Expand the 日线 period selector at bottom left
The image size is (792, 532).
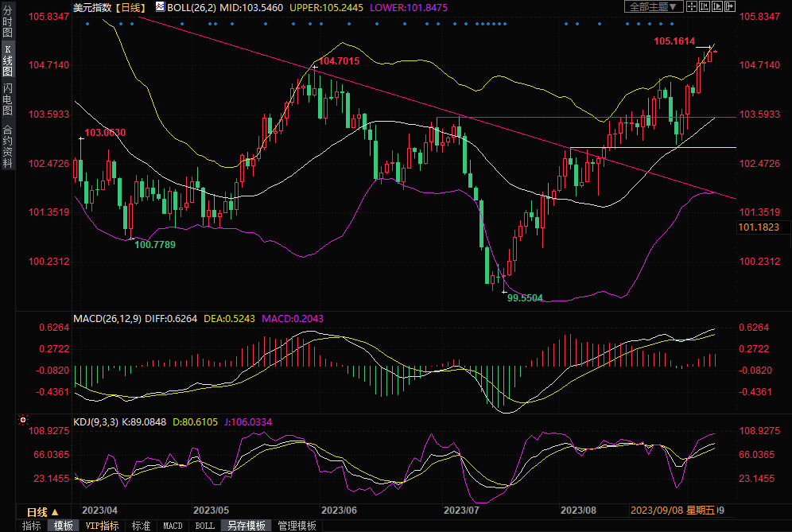(42, 511)
